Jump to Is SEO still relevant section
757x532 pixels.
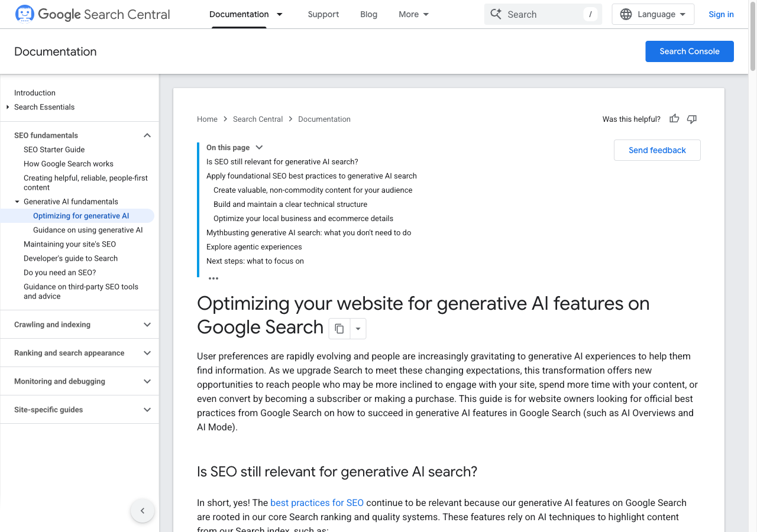coord(282,161)
